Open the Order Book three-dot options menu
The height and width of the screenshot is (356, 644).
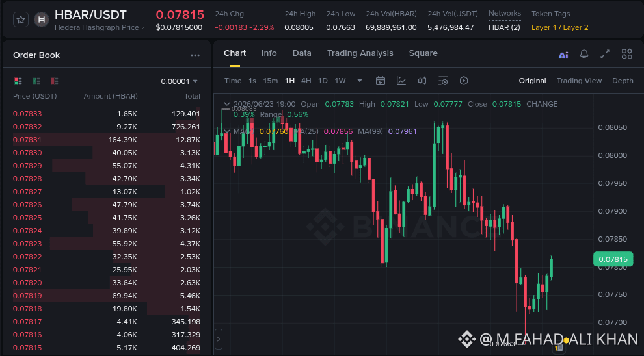[195, 55]
